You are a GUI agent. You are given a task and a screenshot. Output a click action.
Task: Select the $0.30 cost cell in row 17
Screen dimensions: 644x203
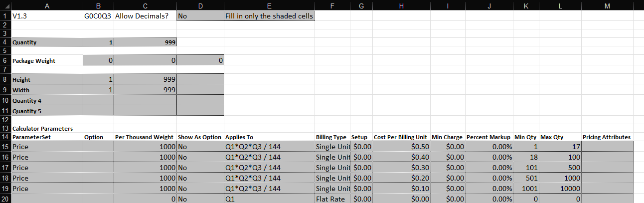pyautogui.click(x=401, y=168)
